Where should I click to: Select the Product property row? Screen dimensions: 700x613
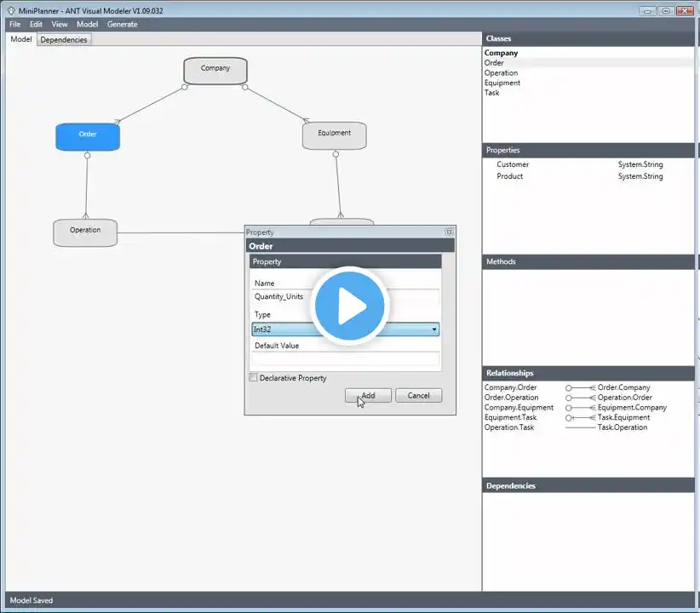(588, 176)
